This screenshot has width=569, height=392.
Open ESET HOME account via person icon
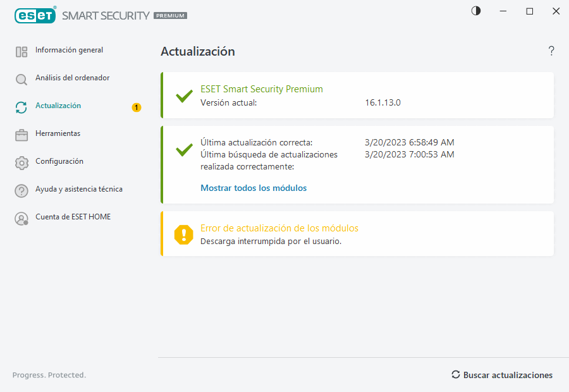click(x=21, y=217)
